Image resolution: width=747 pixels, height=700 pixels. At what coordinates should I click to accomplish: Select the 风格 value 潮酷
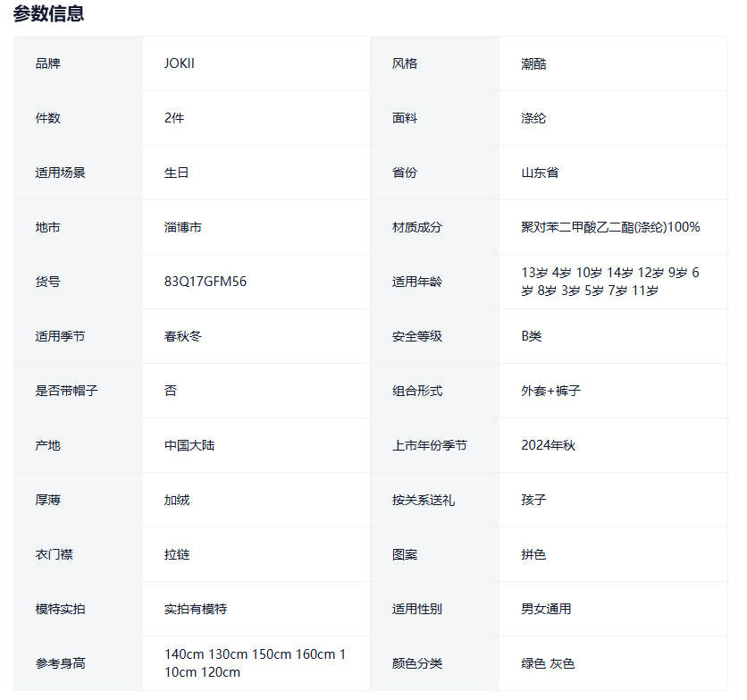click(533, 63)
